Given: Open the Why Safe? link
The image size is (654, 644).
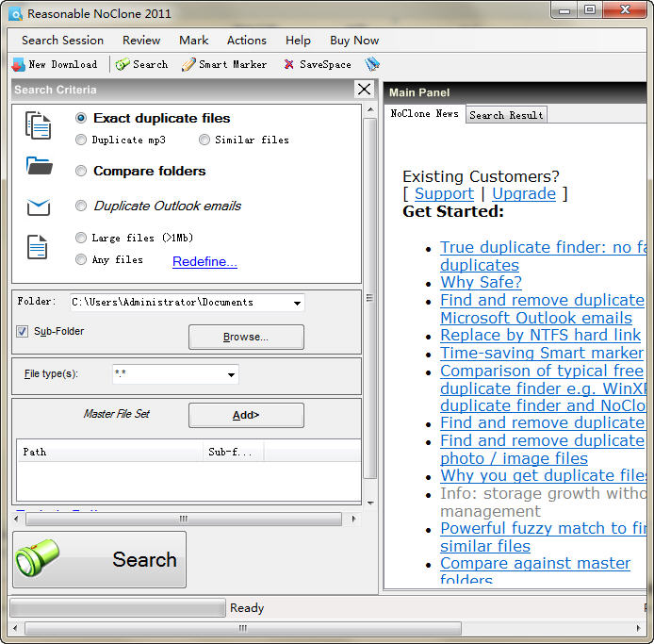Looking at the screenshot, I should point(481,282).
